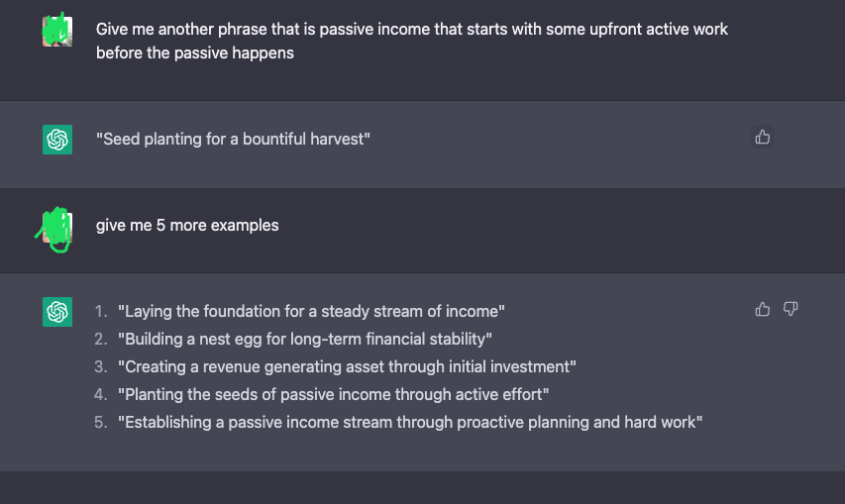Click the "Building a nest egg" list item text
This screenshot has width=845, height=504.
coord(304,339)
